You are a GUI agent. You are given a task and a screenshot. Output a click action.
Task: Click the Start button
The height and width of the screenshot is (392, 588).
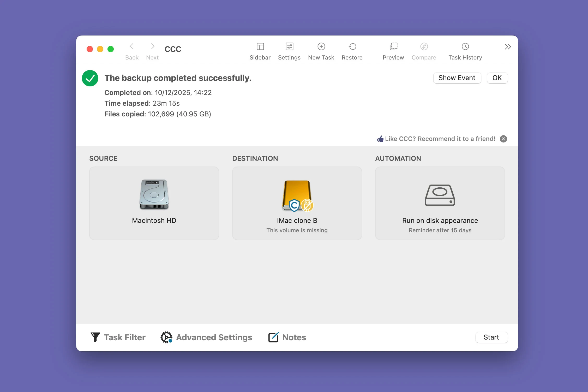(491, 337)
